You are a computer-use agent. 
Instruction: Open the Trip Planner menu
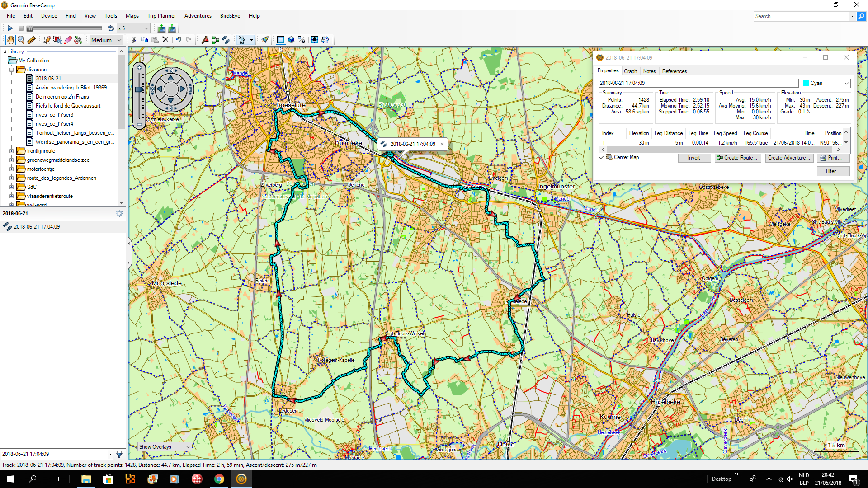click(161, 16)
